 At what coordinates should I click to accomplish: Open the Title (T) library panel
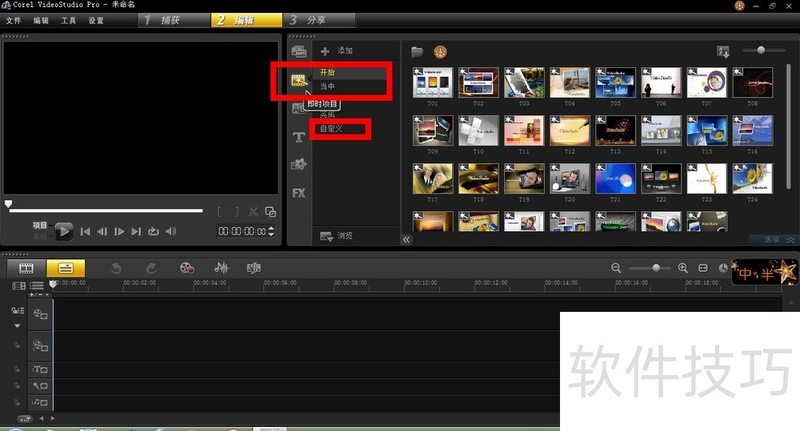(298, 137)
